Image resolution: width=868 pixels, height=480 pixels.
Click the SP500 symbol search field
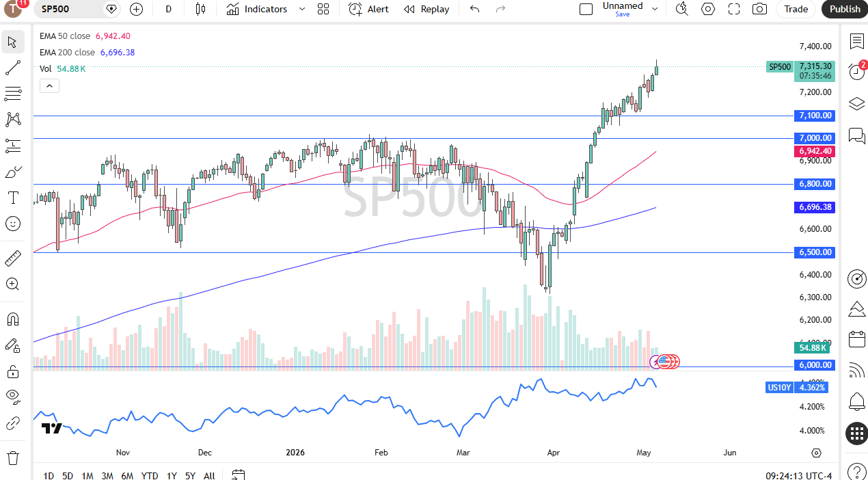[x=77, y=9]
